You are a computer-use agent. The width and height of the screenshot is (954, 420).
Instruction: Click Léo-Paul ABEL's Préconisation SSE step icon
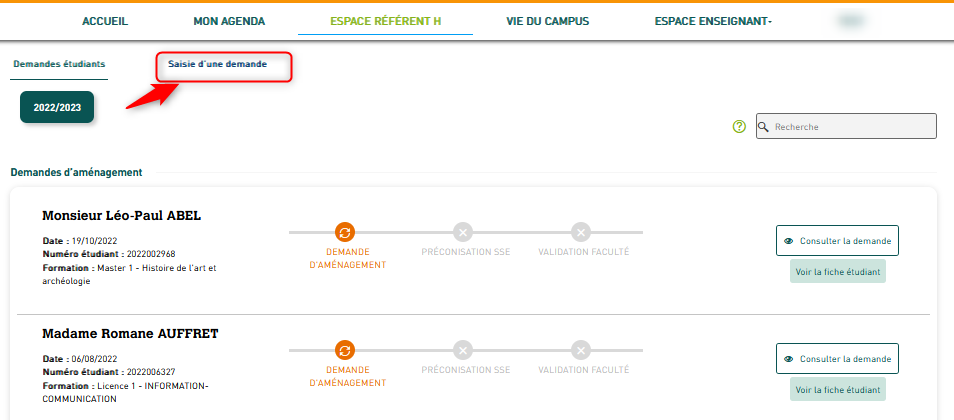[462, 232]
